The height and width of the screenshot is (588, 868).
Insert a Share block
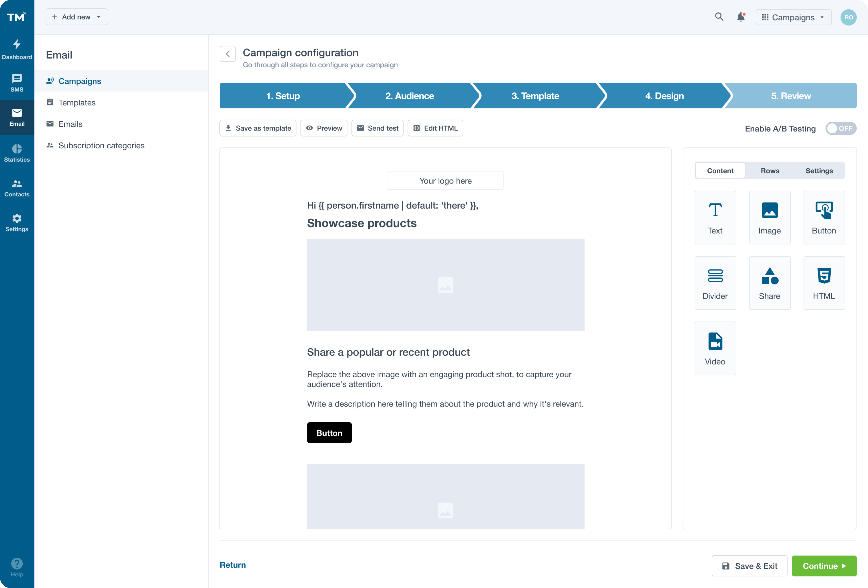[770, 283]
